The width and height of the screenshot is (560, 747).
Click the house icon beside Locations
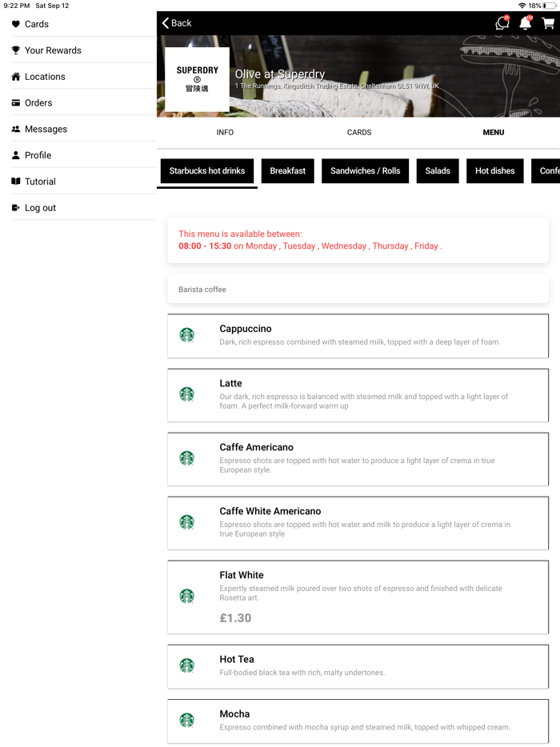point(16,76)
